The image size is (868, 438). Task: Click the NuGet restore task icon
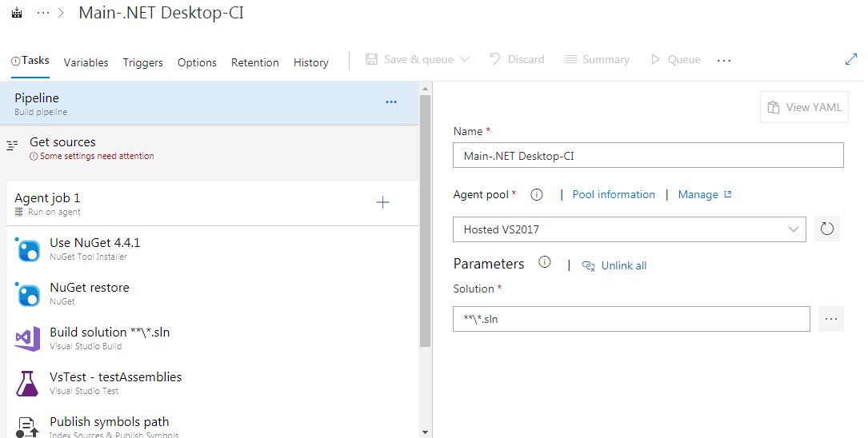pyautogui.click(x=27, y=293)
